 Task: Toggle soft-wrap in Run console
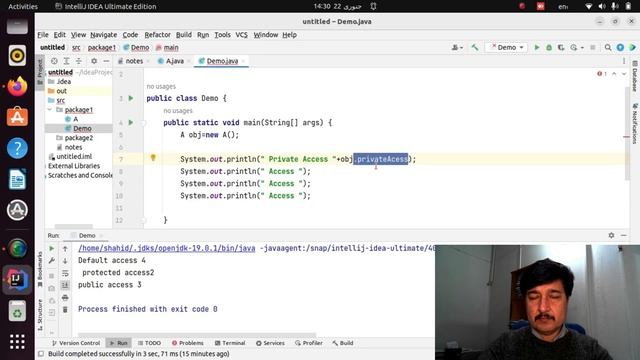(x=65, y=273)
